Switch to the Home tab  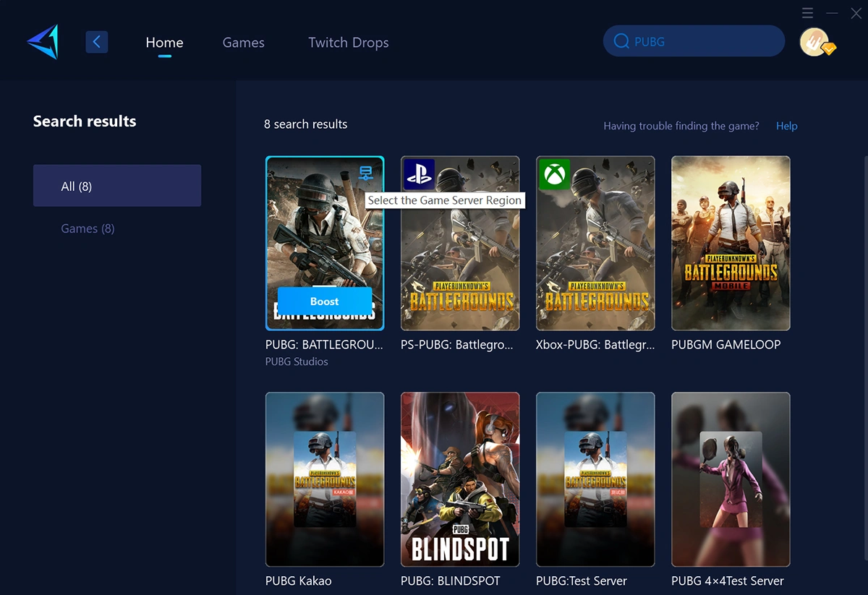tap(164, 43)
